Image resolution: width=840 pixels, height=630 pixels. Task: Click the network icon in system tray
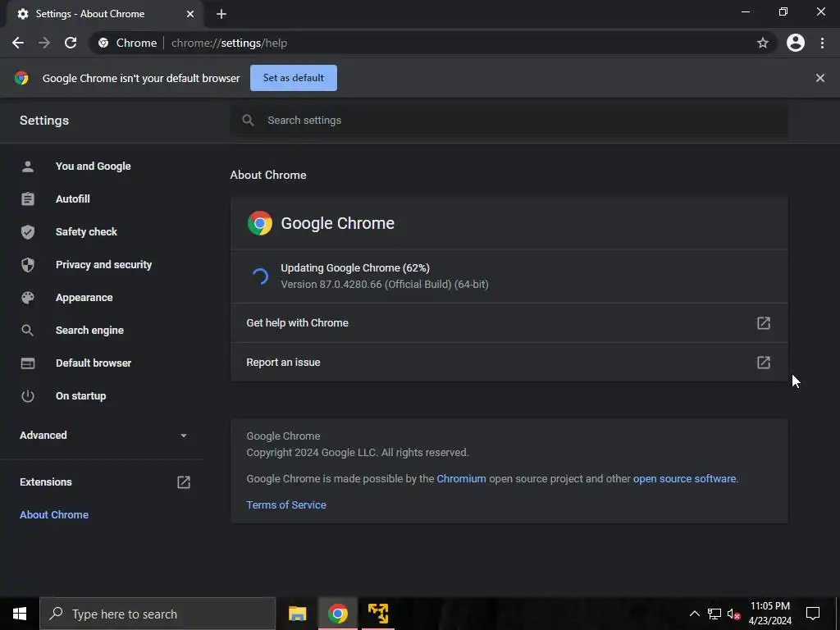click(714, 614)
